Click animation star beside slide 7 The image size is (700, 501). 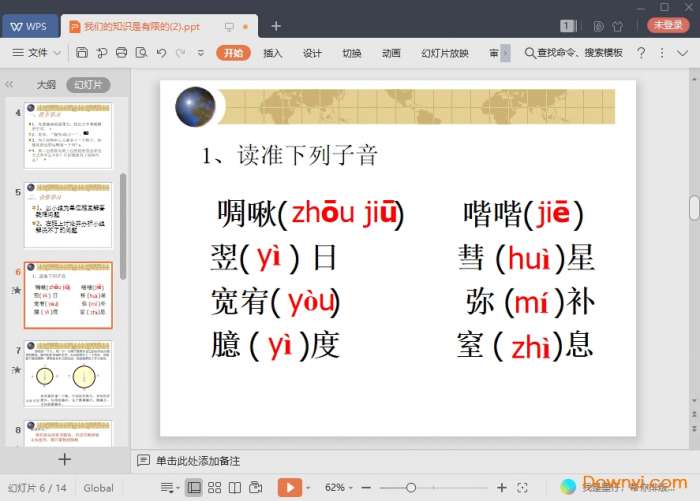tap(17, 370)
